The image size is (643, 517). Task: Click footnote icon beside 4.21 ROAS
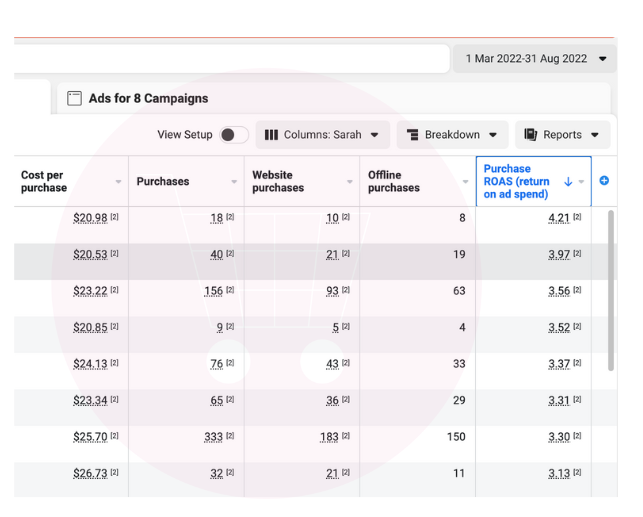[x=577, y=218]
